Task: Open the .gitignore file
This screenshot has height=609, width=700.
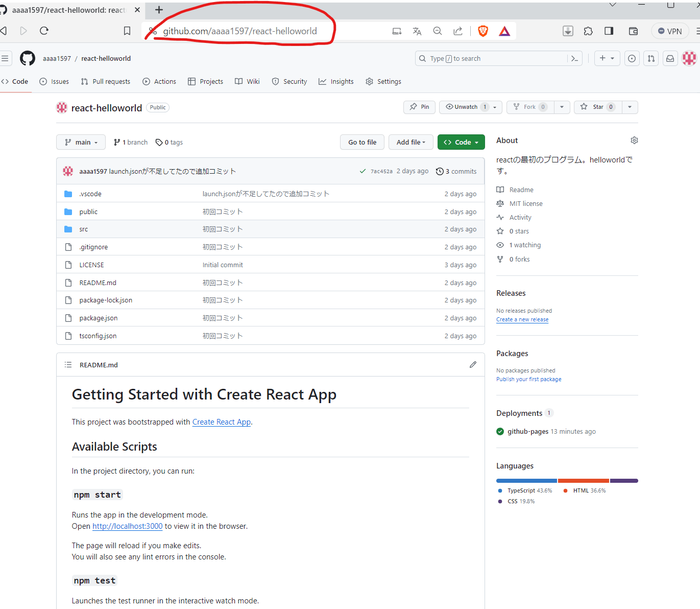Action: coord(93,247)
